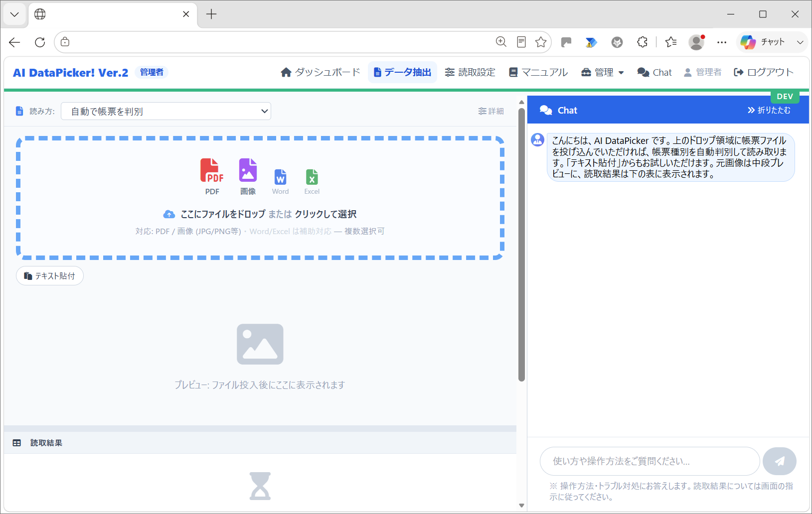This screenshot has width=812, height=514.
Task: Click the 管理者 badge next to logo
Action: [152, 72]
